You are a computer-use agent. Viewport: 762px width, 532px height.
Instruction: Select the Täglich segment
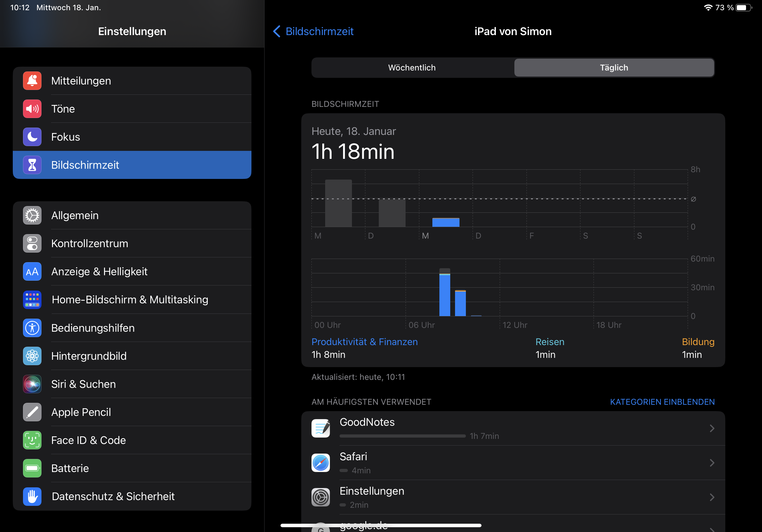tap(614, 68)
